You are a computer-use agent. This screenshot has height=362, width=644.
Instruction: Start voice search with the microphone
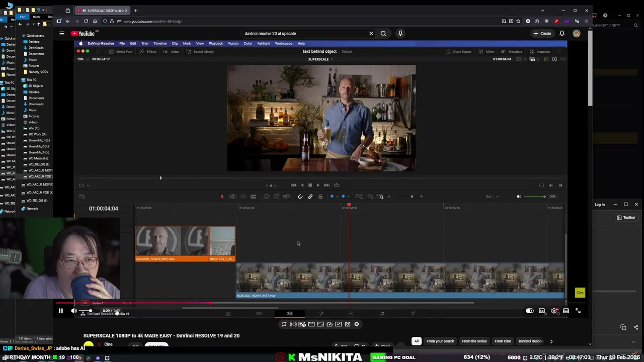coord(400,34)
